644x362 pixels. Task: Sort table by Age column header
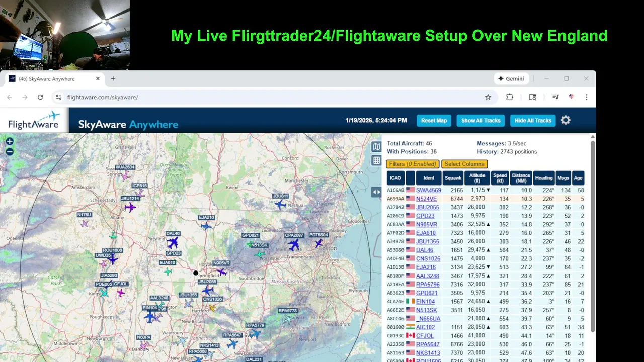(578, 178)
